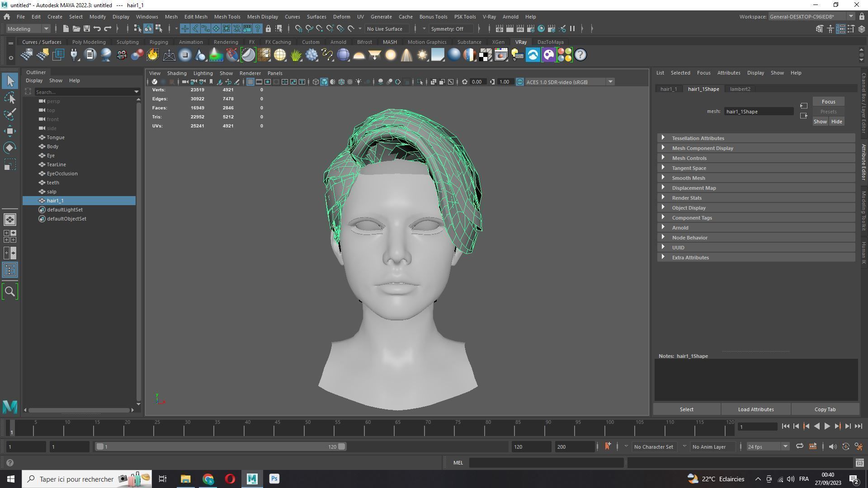Image resolution: width=868 pixels, height=488 pixels.
Task: Expand Tessellation Attributes section
Action: coord(756,138)
